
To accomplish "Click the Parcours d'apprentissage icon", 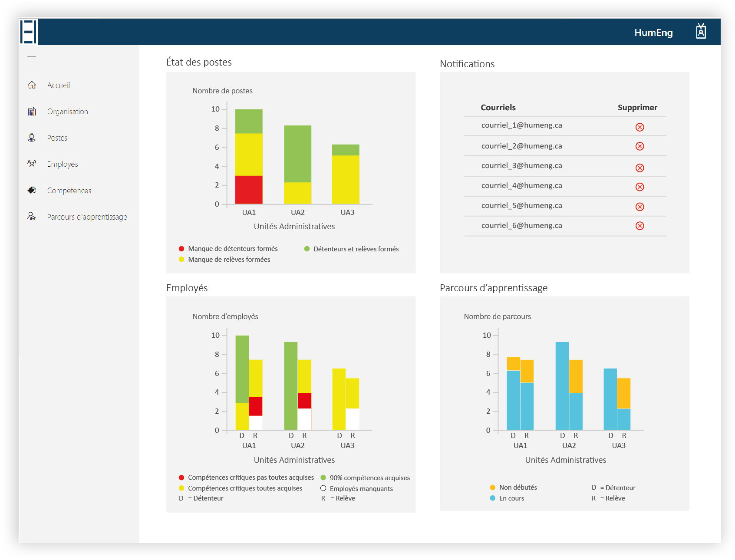I will [32, 216].
